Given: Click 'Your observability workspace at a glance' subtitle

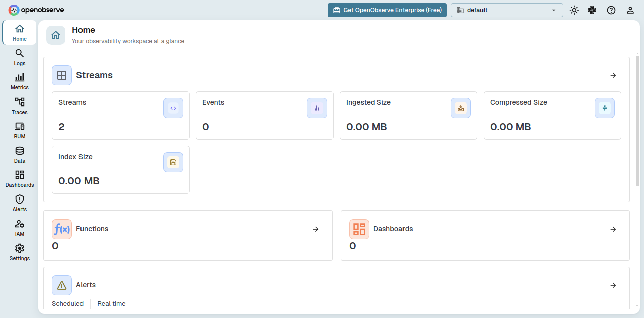Looking at the screenshot, I should [128, 41].
